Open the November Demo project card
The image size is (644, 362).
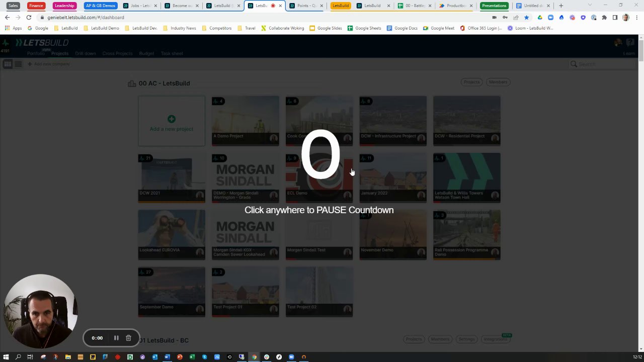pyautogui.click(x=393, y=235)
